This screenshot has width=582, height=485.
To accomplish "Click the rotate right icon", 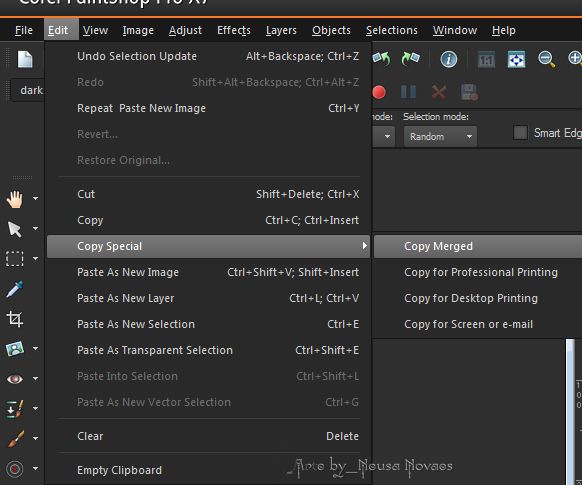I will pos(411,59).
